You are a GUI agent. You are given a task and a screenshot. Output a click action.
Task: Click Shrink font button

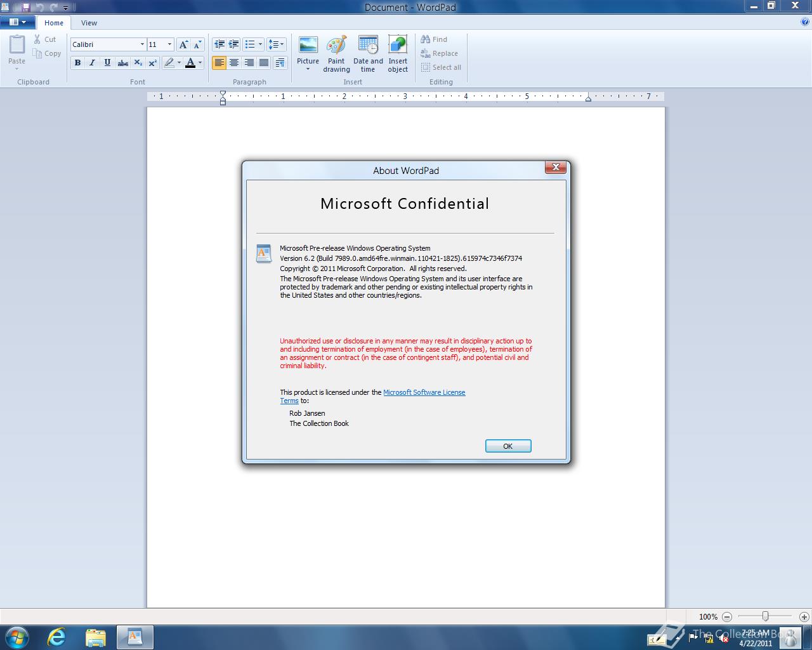(197, 44)
